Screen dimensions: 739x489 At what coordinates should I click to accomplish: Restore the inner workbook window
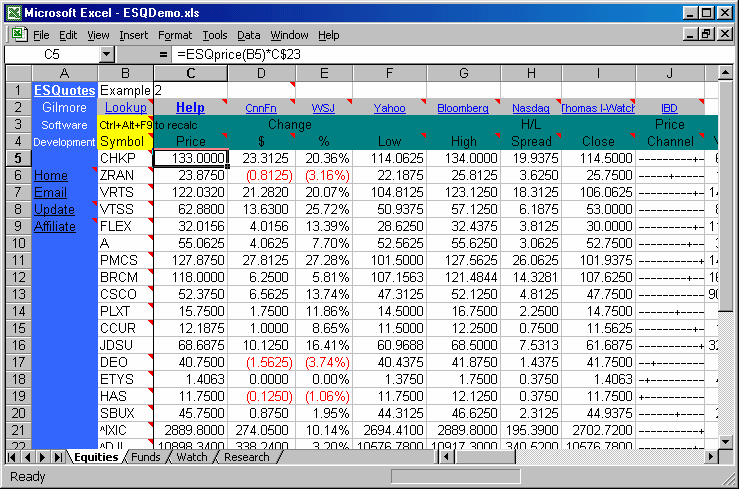pos(706,34)
